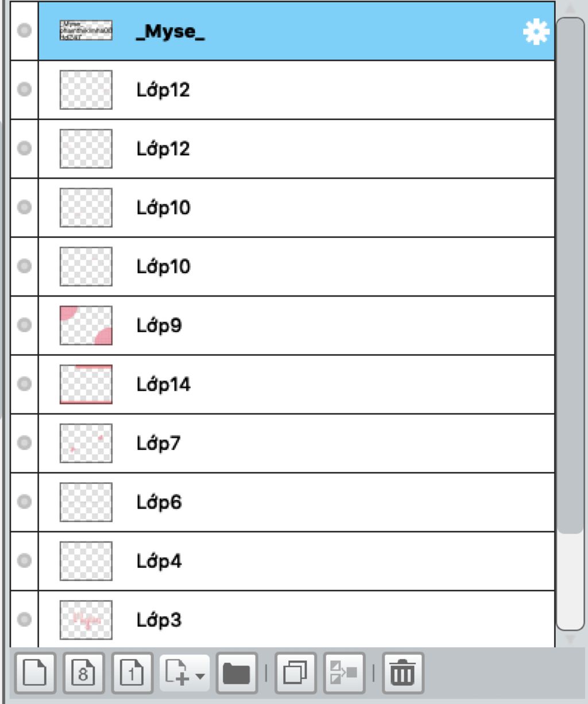Create a new layer folder
Image resolution: width=588 pixels, height=704 pixels.
click(237, 673)
